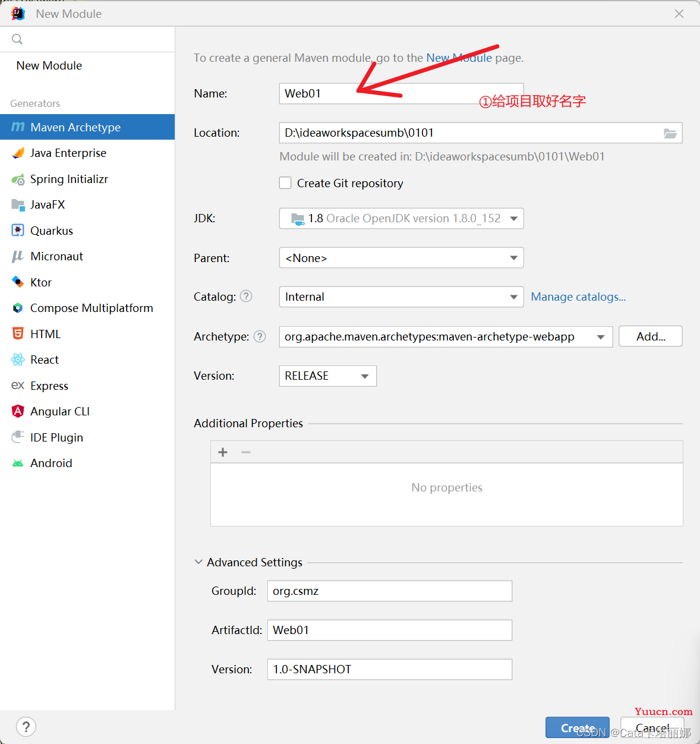
Task: Select the JavaFX generator label
Action: [x=48, y=204]
